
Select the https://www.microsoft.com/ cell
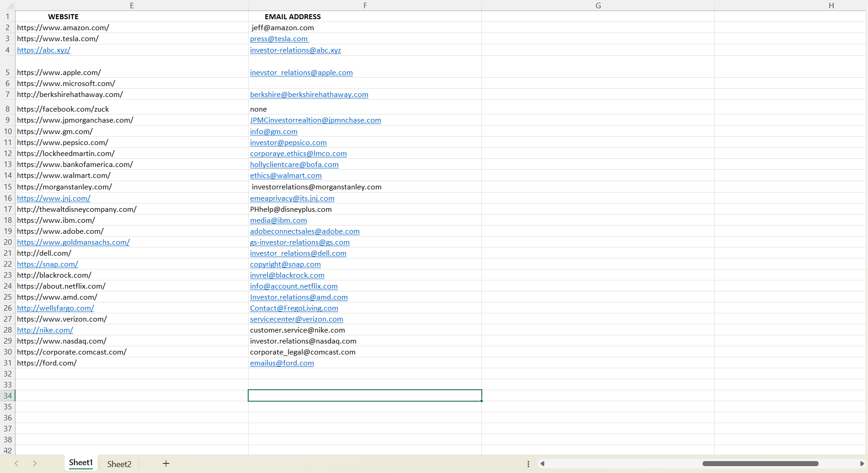(x=132, y=84)
